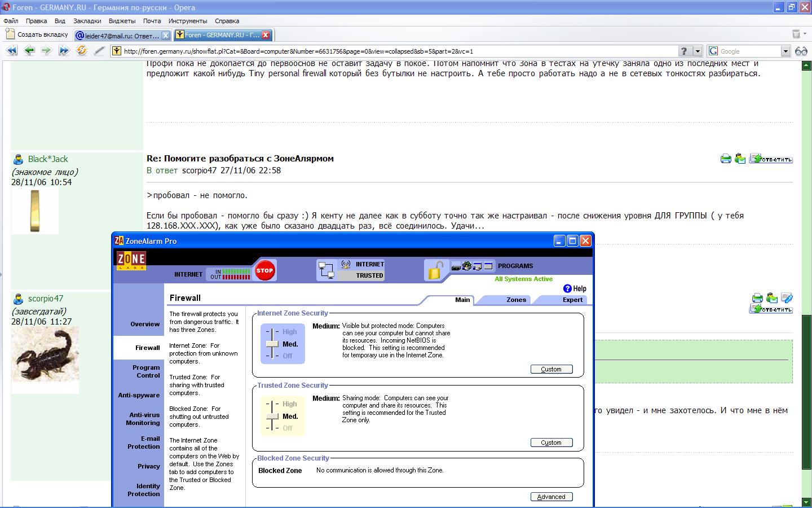Reply to scorpio47's post via ответить
Viewport: 812px width, 508px height.
(771, 309)
